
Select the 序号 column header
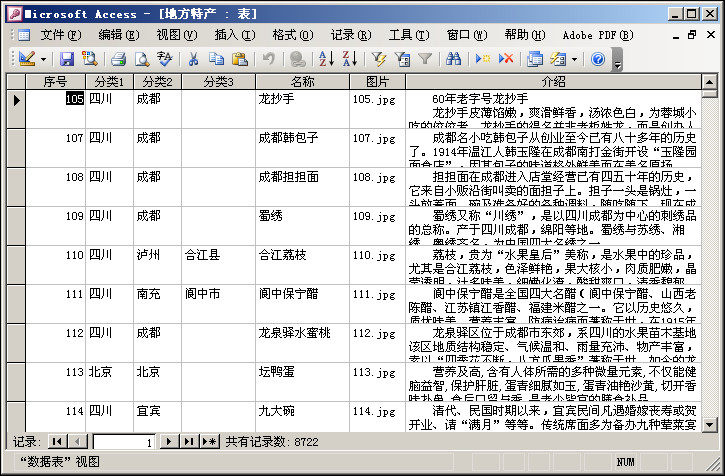55,82
